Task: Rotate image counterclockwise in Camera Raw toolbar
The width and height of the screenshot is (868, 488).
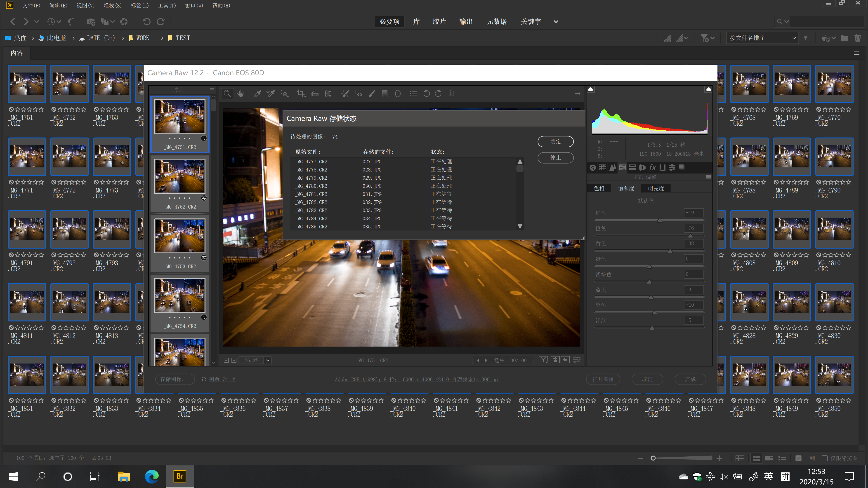Action: (426, 94)
